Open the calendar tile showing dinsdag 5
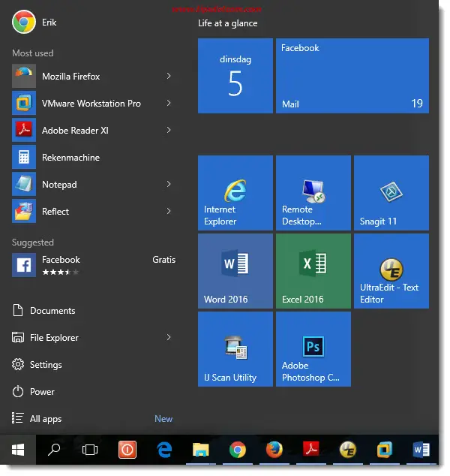 click(x=235, y=76)
